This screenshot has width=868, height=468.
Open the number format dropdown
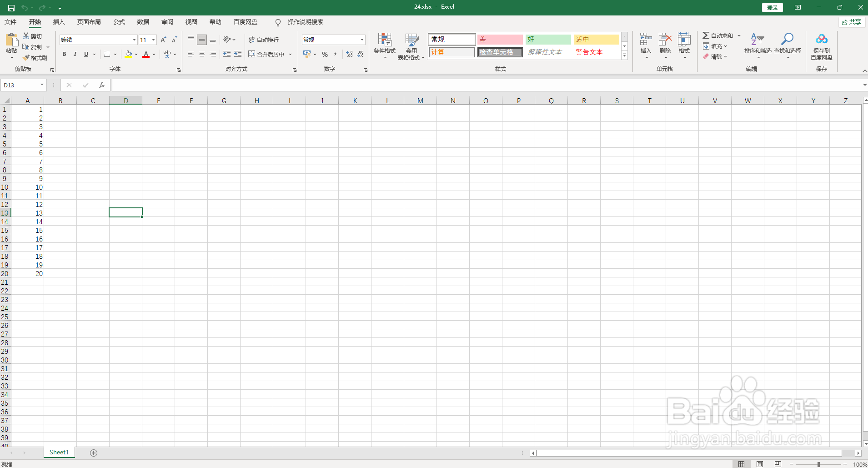coord(362,40)
